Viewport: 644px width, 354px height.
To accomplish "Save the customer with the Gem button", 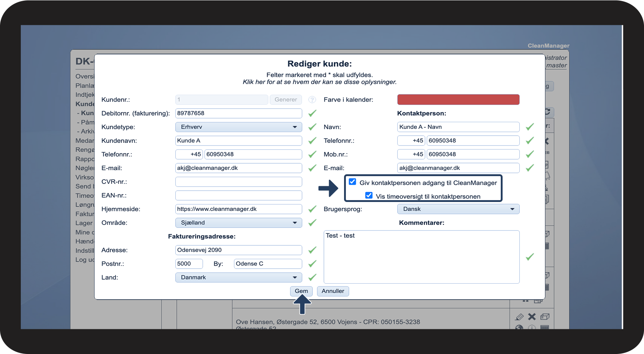I will tap(301, 291).
